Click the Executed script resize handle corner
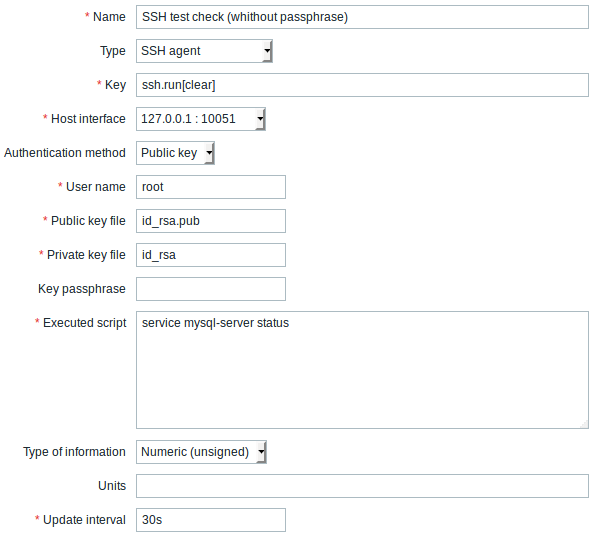This screenshot has width=592, height=536. (x=584, y=425)
